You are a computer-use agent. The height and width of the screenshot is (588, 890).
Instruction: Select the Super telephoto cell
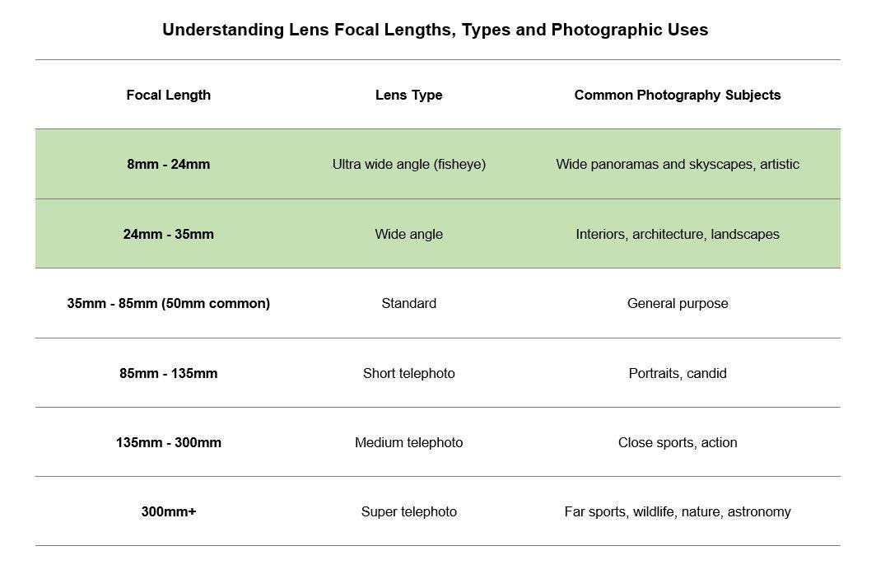pyautogui.click(x=408, y=511)
